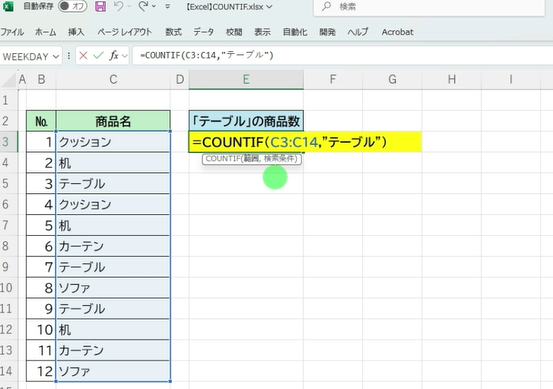Expand the Name Box dropdown arrow

[x=56, y=56]
